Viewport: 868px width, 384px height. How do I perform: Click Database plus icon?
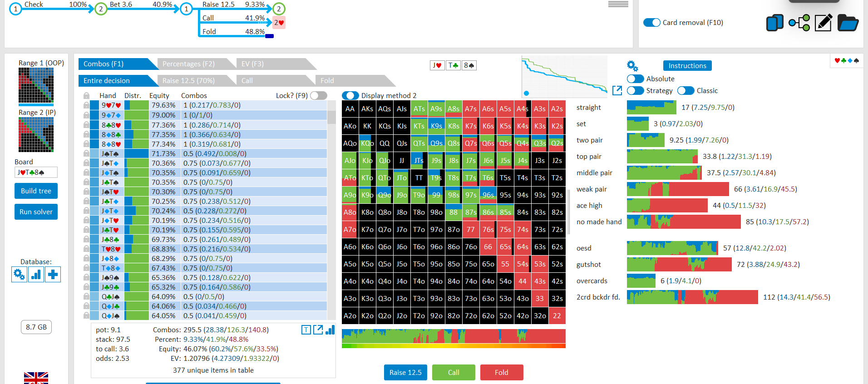pos(53,274)
